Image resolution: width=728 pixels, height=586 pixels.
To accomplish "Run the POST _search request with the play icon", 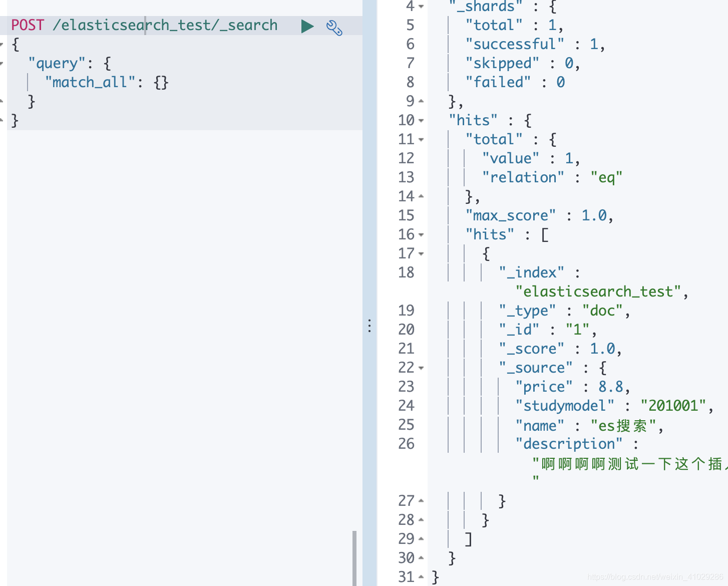I will [x=307, y=26].
